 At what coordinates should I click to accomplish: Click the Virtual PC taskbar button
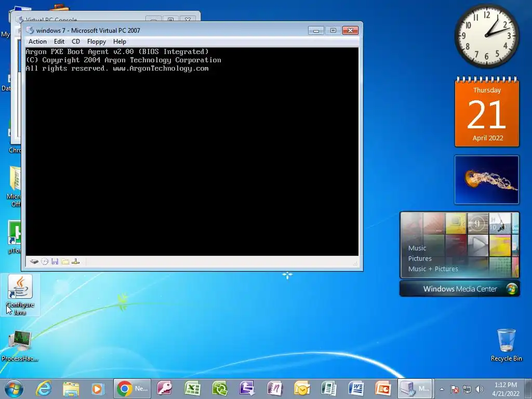click(415, 389)
